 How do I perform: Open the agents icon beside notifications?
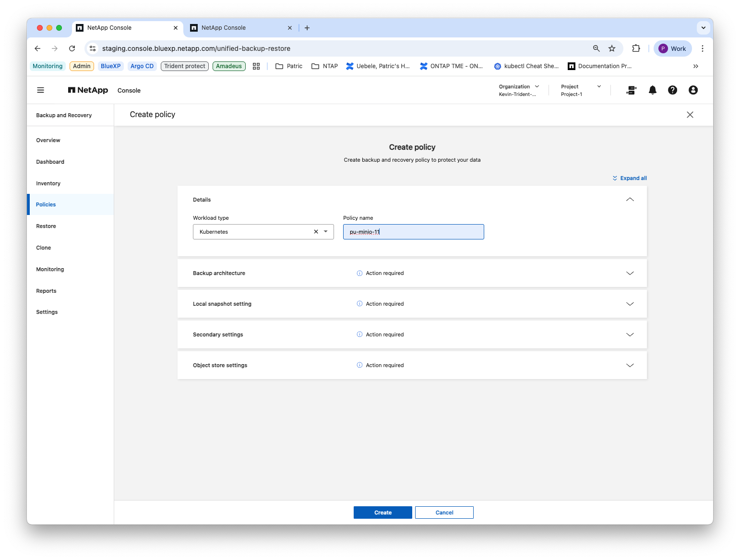632,90
